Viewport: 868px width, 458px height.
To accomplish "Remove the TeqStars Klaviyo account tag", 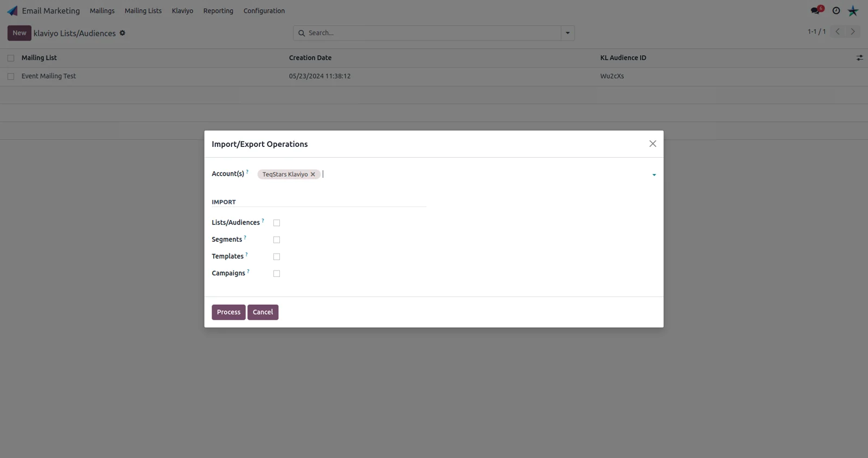I will 313,175.
